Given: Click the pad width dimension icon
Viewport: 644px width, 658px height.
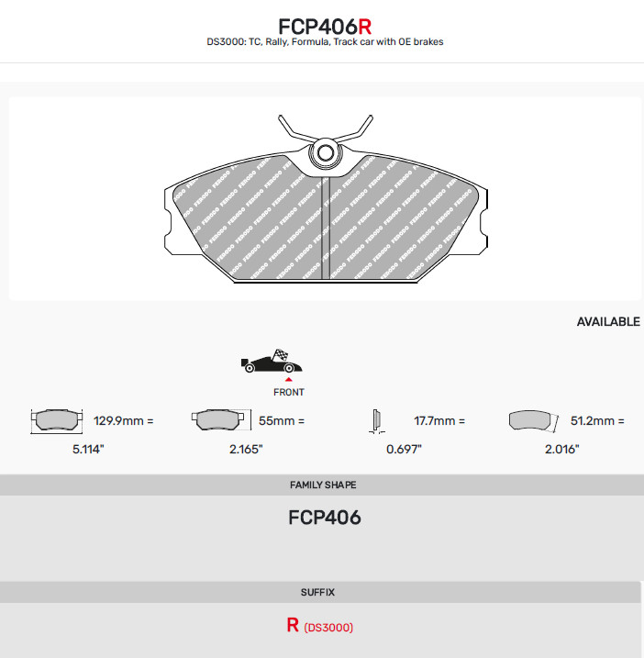Looking at the screenshot, I should click(x=57, y=421).
